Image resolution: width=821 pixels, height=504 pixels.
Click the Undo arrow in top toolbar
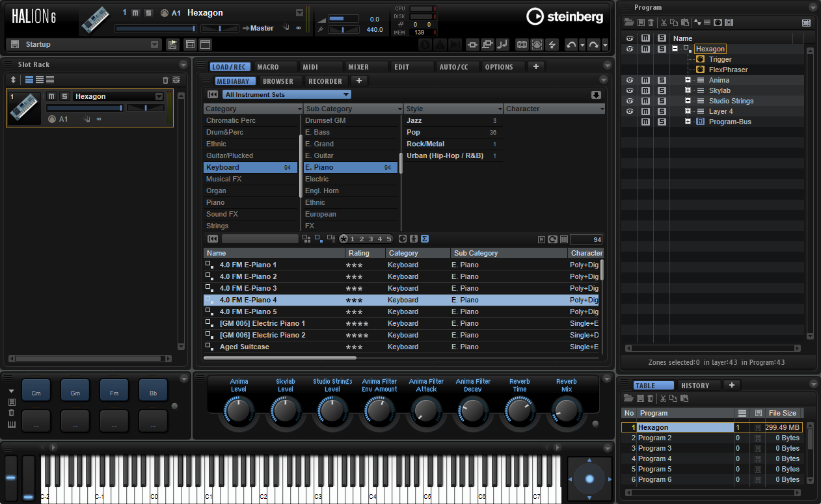571,44
